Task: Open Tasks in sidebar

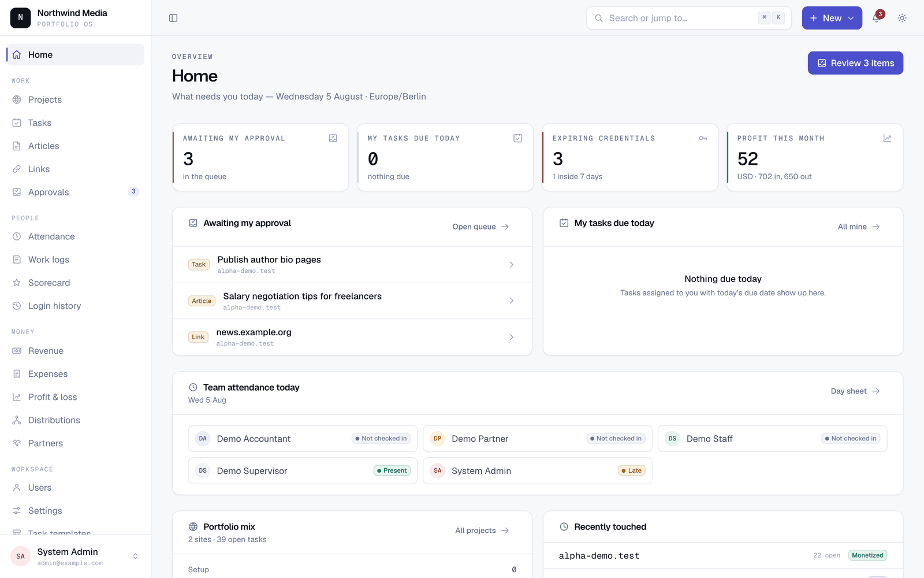Action: point(75,123)
